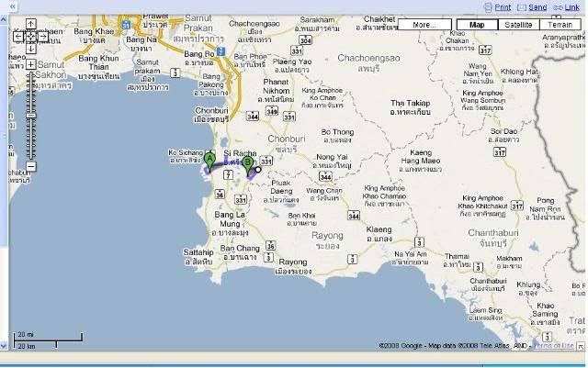Pan the map up with arrow

[30, 24]
